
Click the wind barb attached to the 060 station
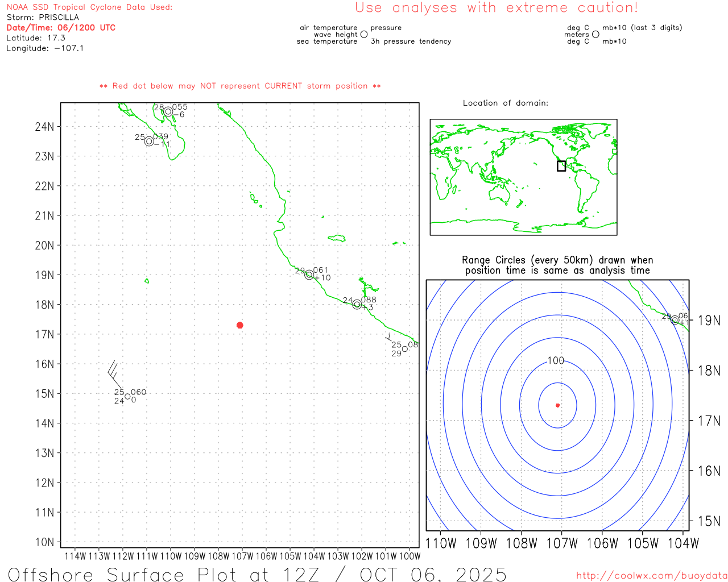pos(114,374)
